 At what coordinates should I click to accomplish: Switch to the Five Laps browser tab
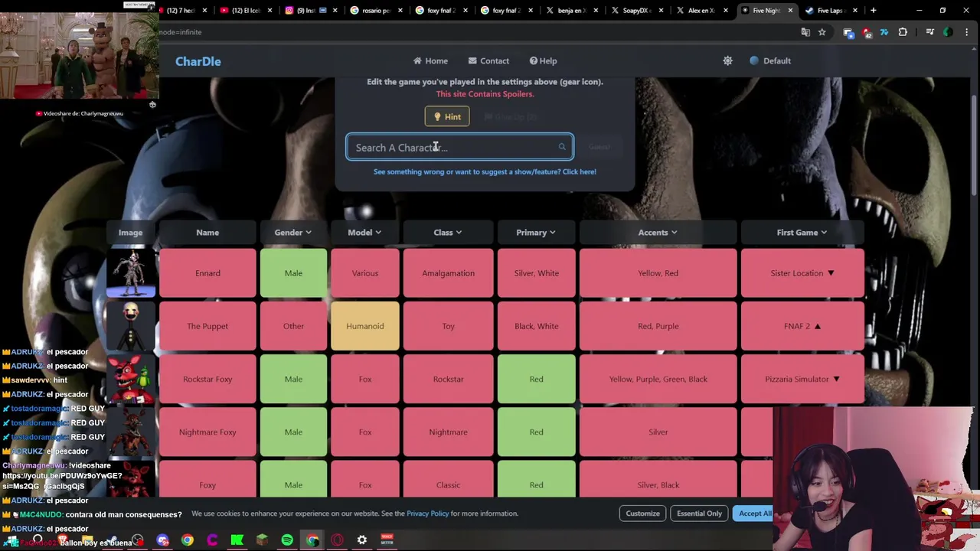(831, 11)
